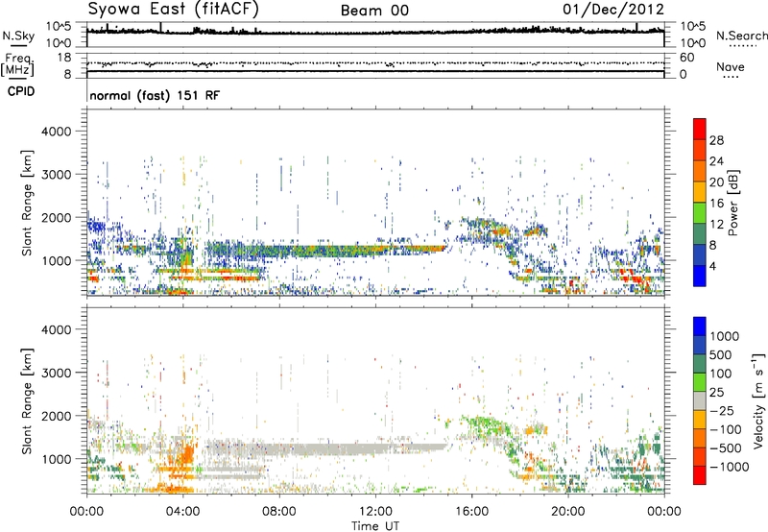This screenshot has height=532, width=768.
Task: Click the '28' power colorbar label
Action: (x=716, y=140)
